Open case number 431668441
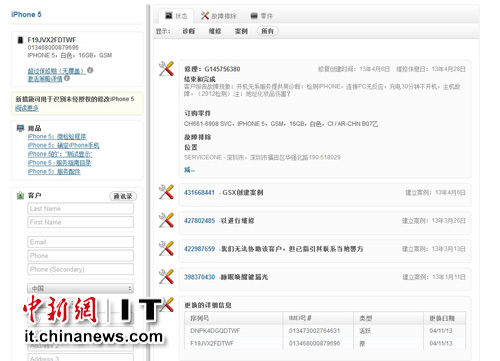Viewport: 500px width, 361px height. pyautogui.click(x=199, y=192)
